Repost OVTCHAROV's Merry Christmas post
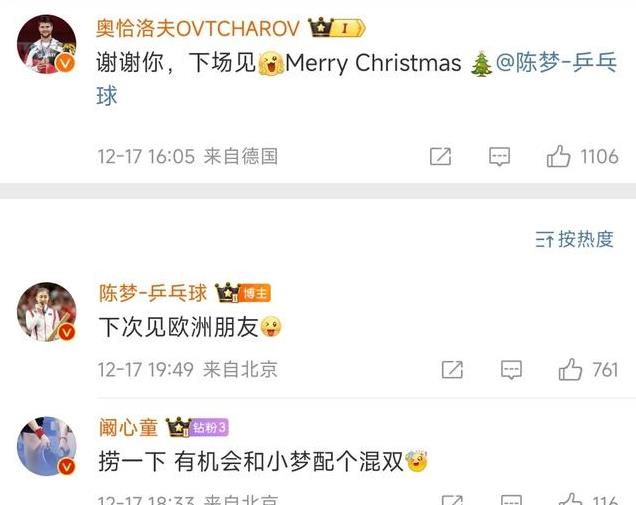This screenshot has width=636, height=505. pyautogui.click(x=440, y=157)
